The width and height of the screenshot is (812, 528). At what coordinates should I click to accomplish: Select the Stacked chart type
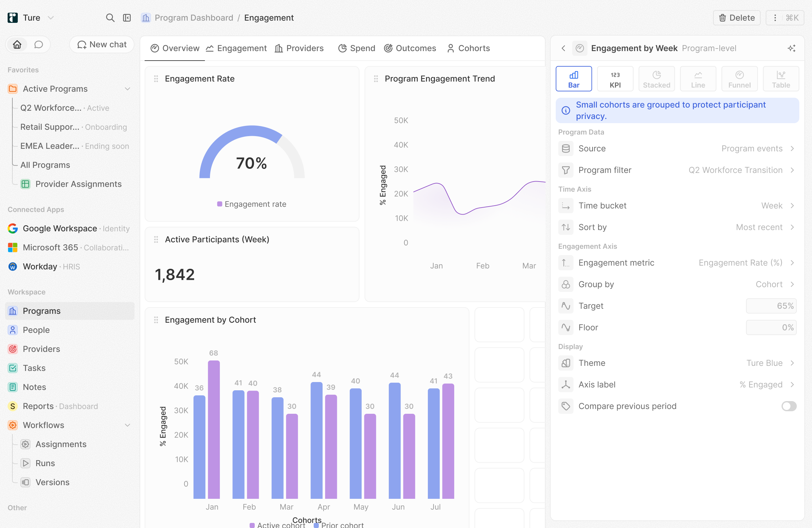(x=657, y=79)
